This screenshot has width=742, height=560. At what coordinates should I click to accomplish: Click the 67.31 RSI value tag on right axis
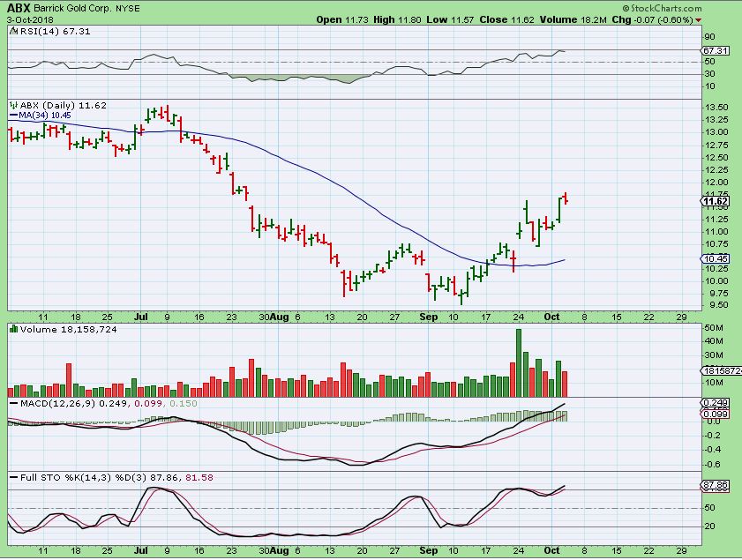(x=715, y=50)
